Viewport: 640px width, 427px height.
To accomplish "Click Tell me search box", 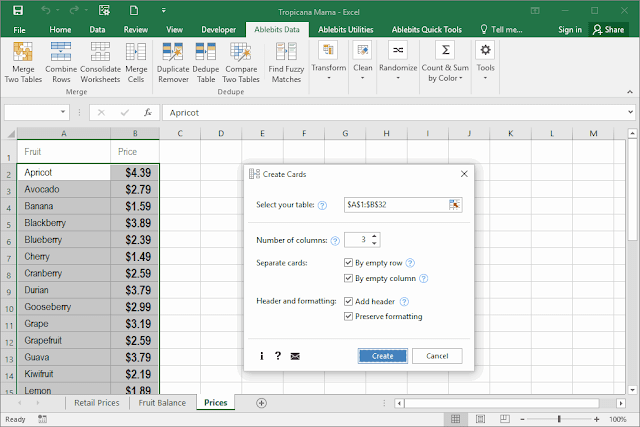I will 502,29.
